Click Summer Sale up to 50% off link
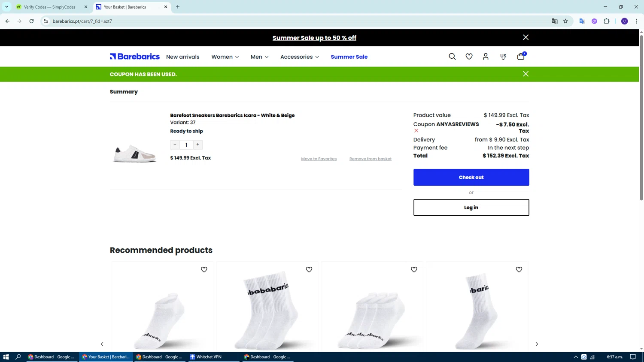Image resolution: width=644 pixels, height=362 pixels. click(314, 38)
